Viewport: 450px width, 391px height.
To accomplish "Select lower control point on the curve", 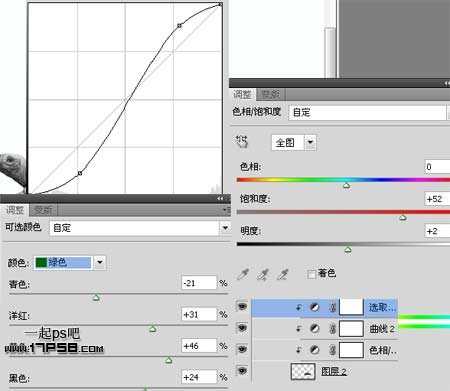I will pyautogui.click(x=80, y=173).
